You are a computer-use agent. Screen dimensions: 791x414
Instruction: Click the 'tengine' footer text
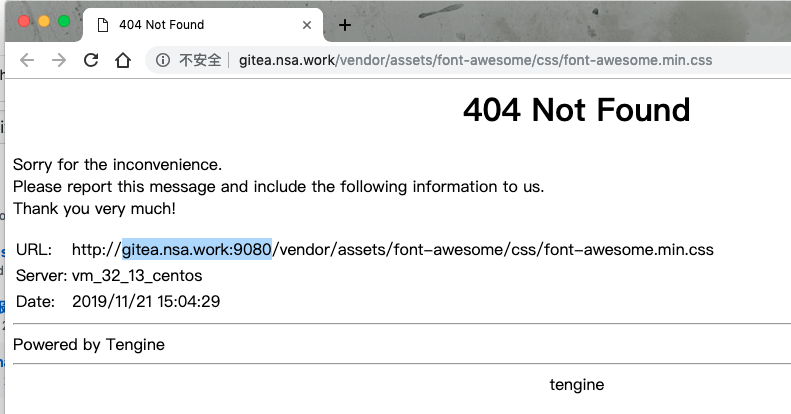click(x=577, y=385)
